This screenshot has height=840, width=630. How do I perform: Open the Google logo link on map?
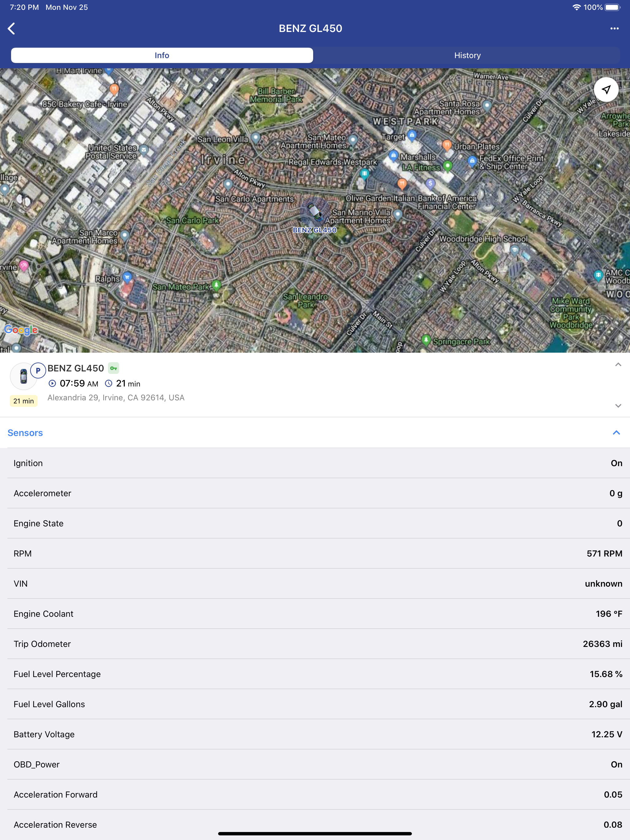coord(21,330)
